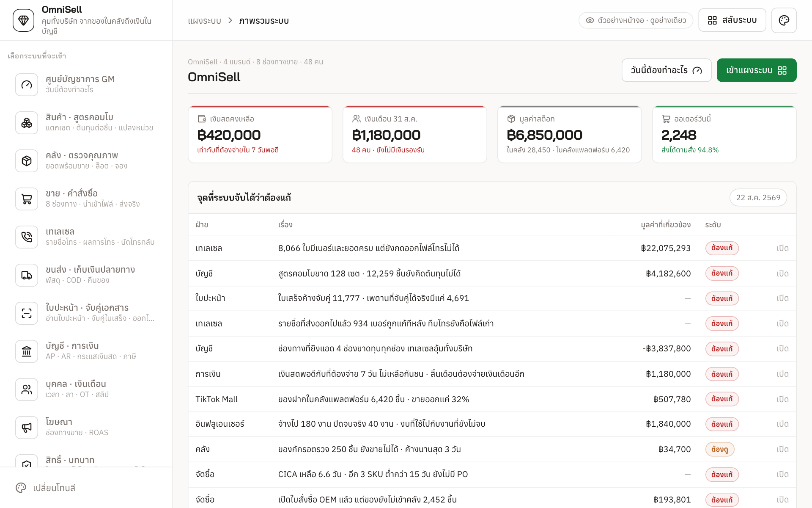Viewport: 812px width, 508px height.
Task: Click the -฿3,837,800 value cell
Action: (x=667, y=349)
